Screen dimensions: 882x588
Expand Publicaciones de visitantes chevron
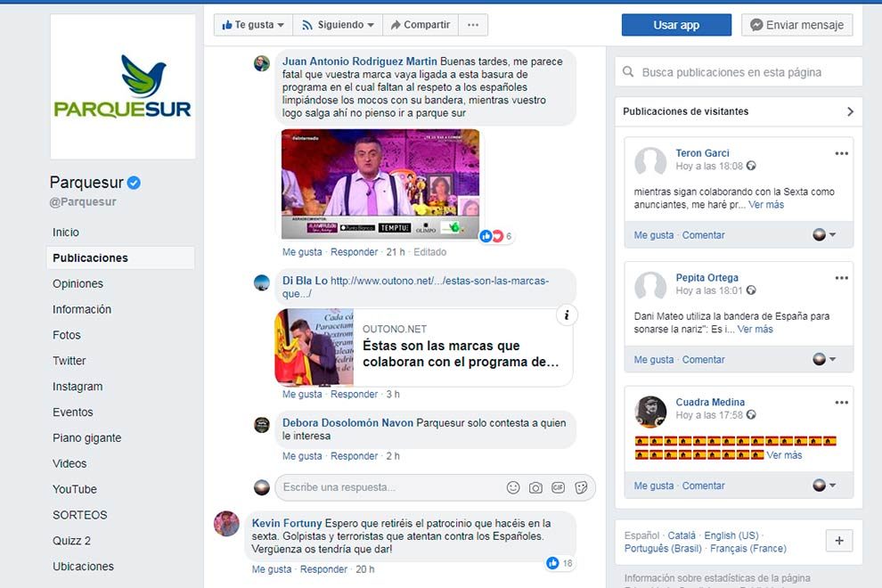[x=850, y=111]
